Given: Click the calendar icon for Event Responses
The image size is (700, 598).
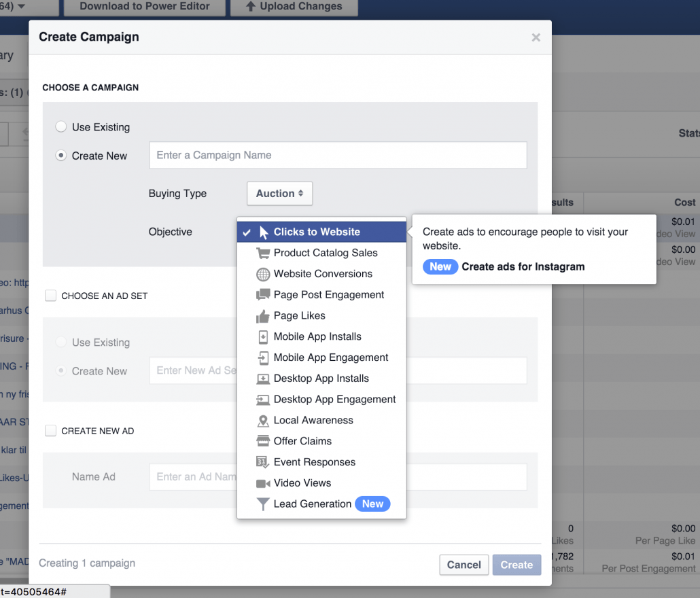Looking at the screenshot, I should (x=262, y=462).
